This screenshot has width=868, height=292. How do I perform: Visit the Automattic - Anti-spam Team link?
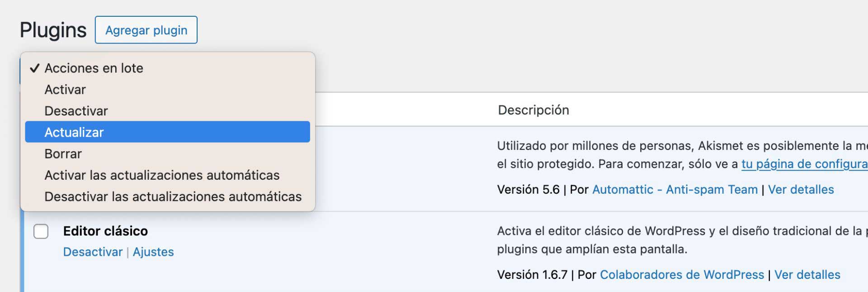point(675,189)
